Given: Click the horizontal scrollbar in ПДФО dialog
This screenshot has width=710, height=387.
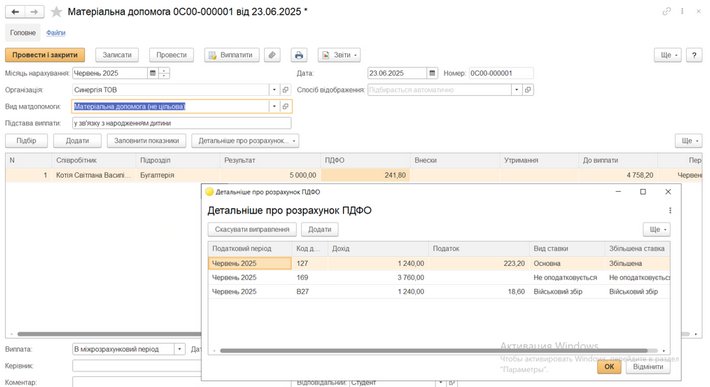Looking at the screenshot, I should click(x=433, y=350).
